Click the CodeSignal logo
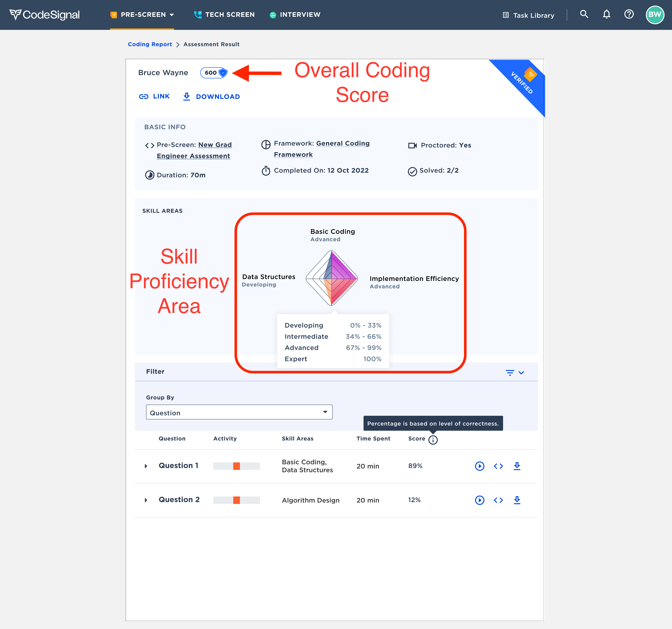 point(45,15)
